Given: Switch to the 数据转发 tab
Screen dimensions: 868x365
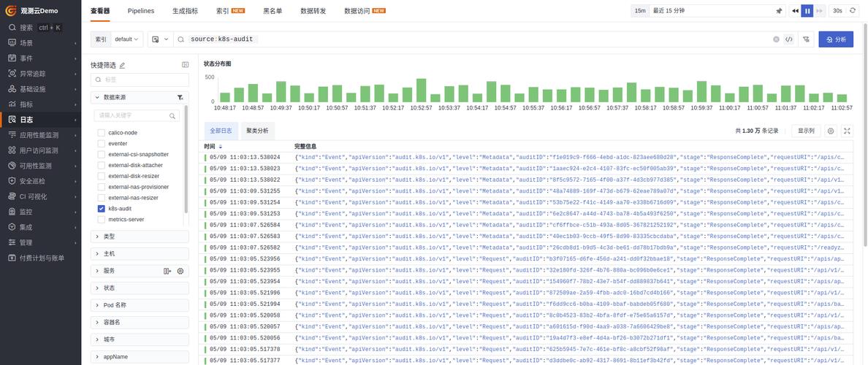Looking at the screenshot, I should tap(313, 10).
